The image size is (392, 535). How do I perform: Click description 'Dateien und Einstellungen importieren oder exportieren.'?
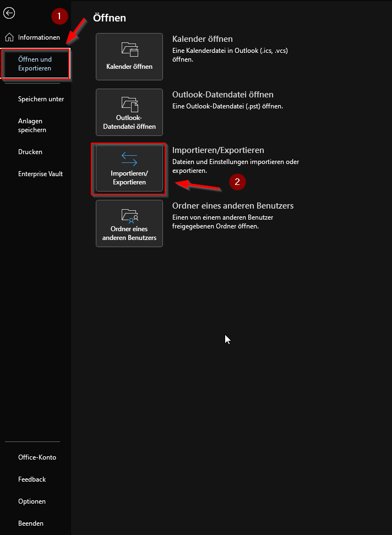pyautogui.click(x=236, y=166)
